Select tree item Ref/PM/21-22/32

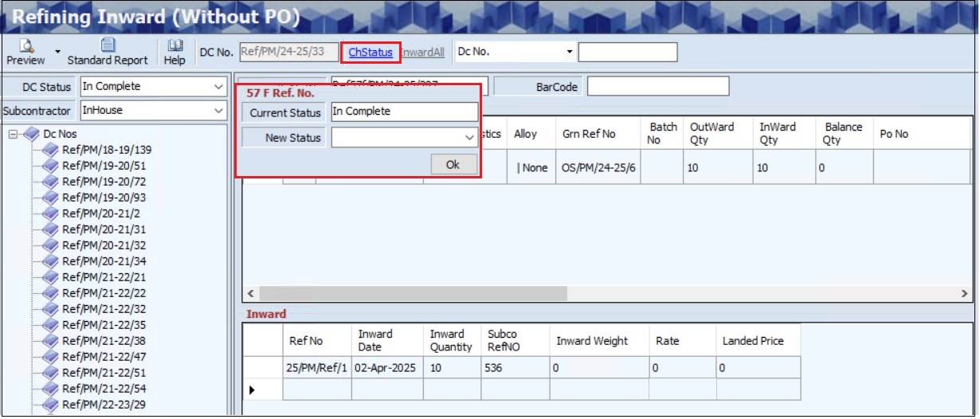(104, 309)
